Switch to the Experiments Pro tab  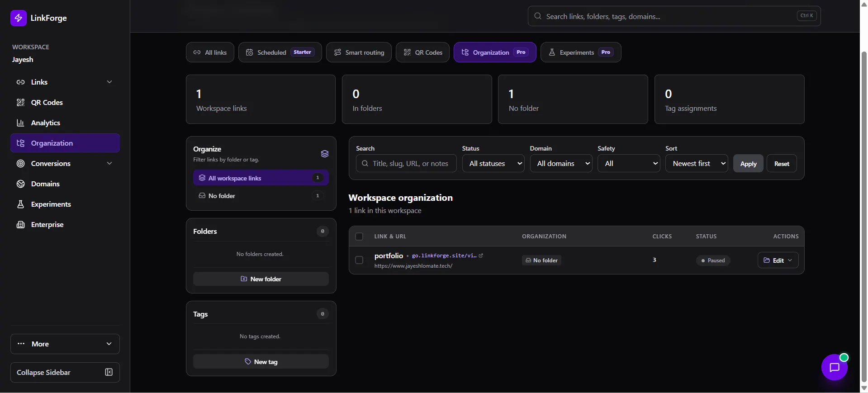coord(581,52)
